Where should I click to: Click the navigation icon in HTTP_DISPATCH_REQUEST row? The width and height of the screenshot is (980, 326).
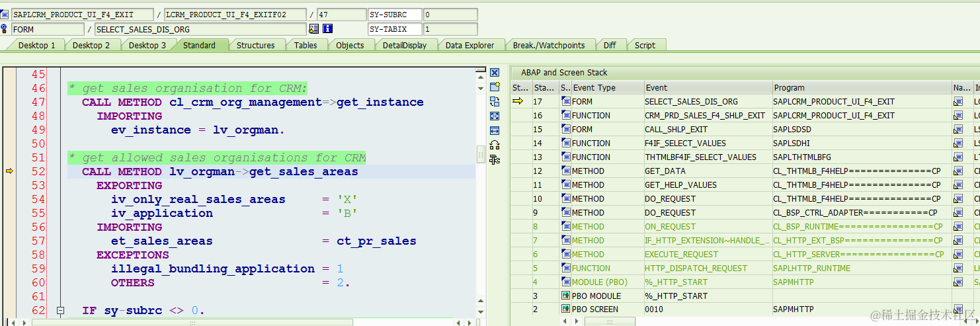[958, 268]
